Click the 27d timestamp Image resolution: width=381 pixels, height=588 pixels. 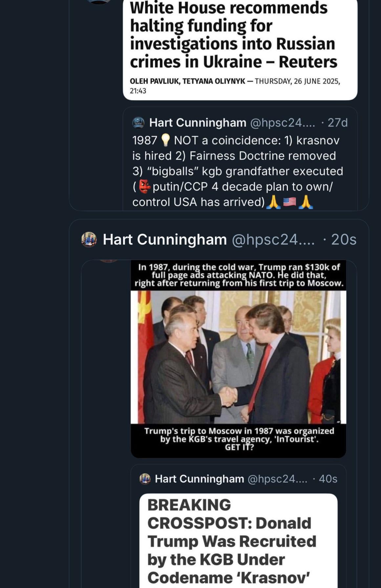pos(337,123)
